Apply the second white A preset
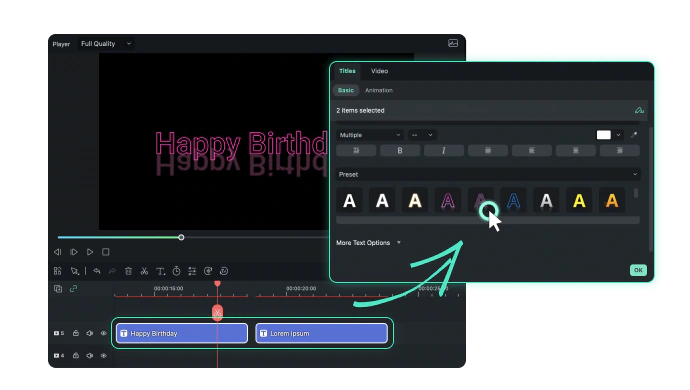This screenshot has width=690, height=390. click(x=382, y=201)
